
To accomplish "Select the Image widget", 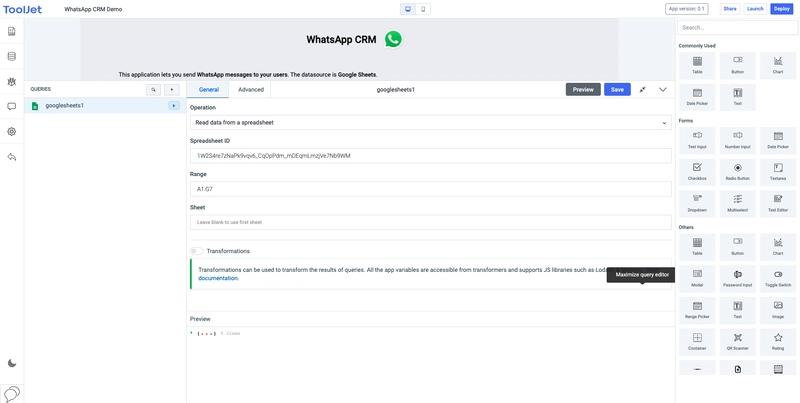I will click(x=778, y=310).
